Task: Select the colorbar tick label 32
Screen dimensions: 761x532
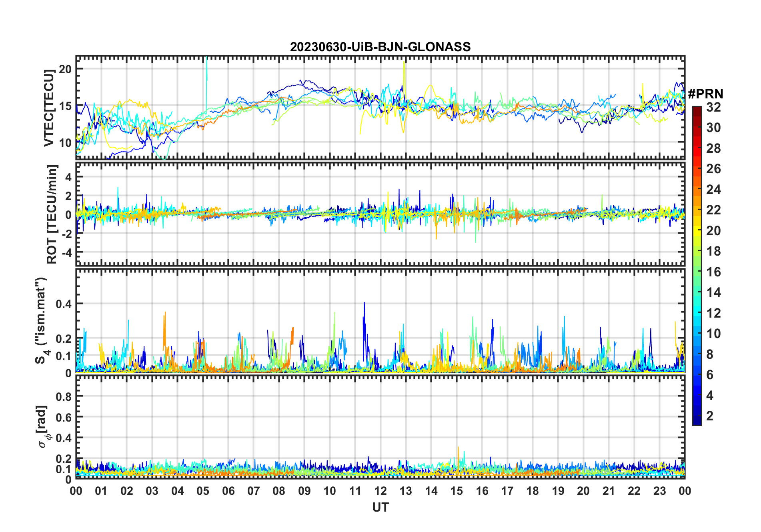Action: point(713,107)
